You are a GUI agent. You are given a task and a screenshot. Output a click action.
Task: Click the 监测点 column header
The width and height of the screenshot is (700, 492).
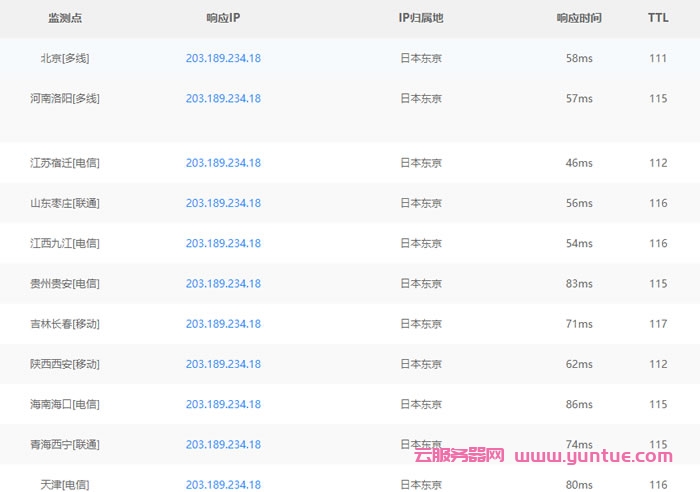[65, 18]
